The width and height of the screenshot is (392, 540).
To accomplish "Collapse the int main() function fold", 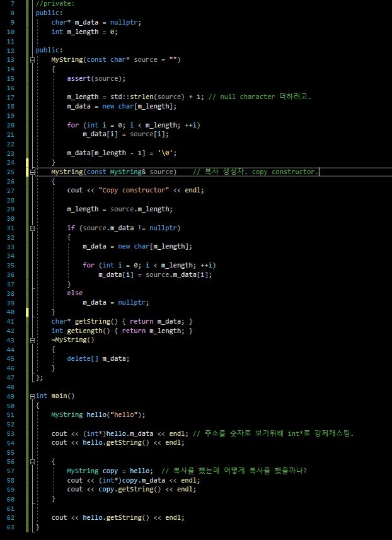I will tap(32, 396).
